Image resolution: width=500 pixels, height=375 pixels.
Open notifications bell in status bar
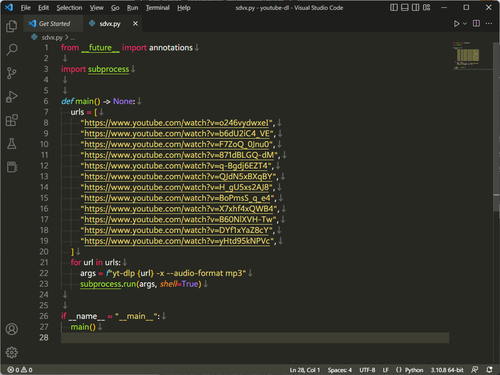click(x=489, y=370)
